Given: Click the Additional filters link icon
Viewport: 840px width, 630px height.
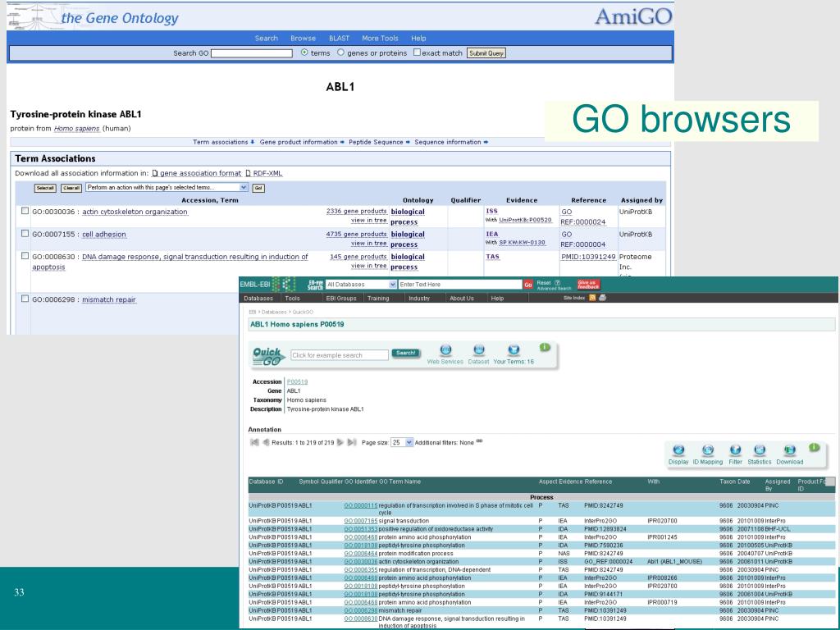Looking at the screenshot, I should (x=479, y=441).
